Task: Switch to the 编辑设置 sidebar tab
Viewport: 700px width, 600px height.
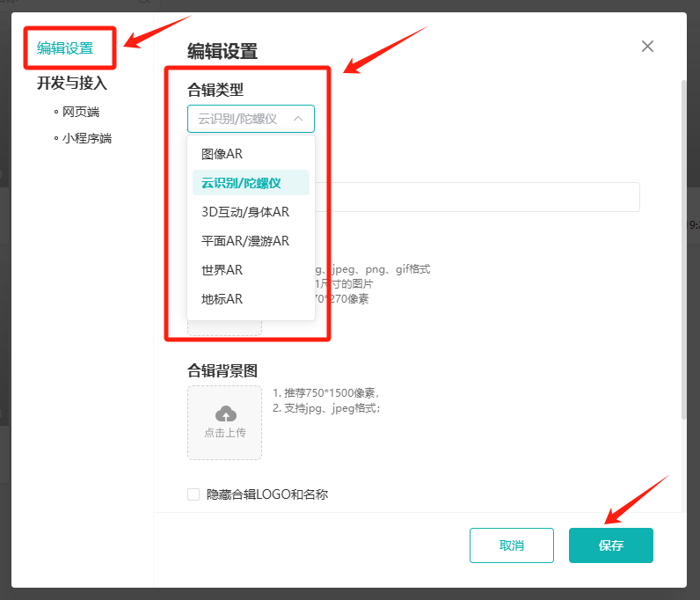Action: coord(65,48)
